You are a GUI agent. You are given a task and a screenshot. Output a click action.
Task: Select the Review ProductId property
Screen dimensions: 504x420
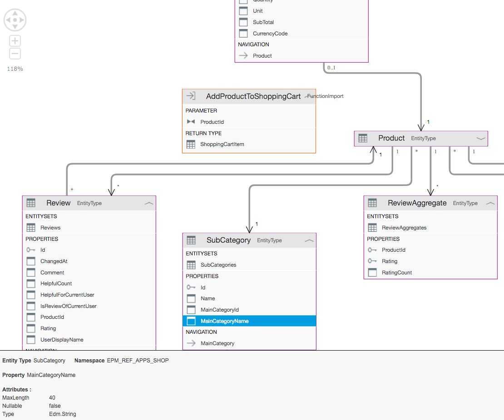(52, 317)
